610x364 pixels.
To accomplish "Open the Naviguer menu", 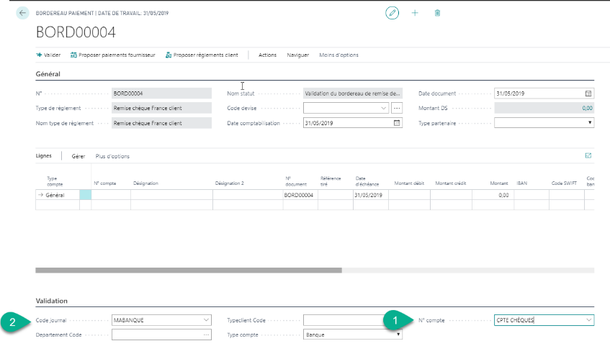I will coord(297,55).
